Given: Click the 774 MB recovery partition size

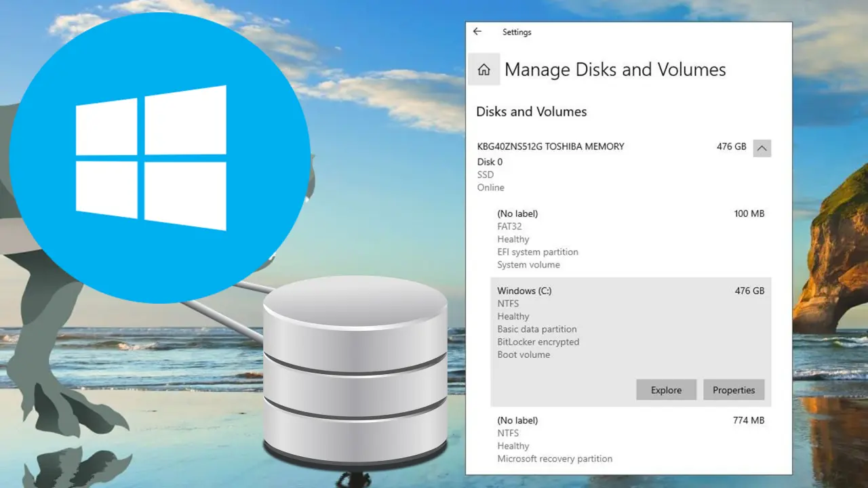Looking at the screenshot, I should click(x=749, y=420).
